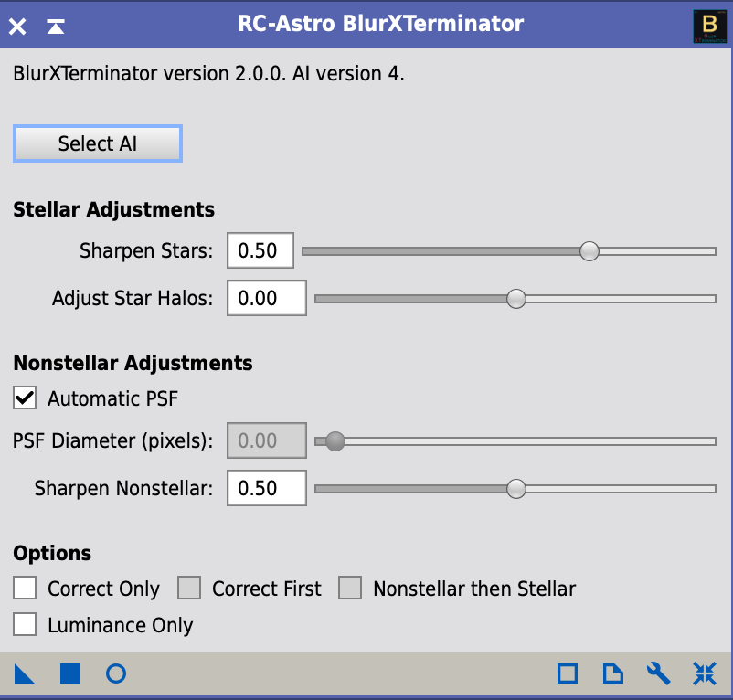Click the 'PSF Diameter (pixels):' label
Image resolution: width=733 pixels, height=700 pixels.
(112, 441)
